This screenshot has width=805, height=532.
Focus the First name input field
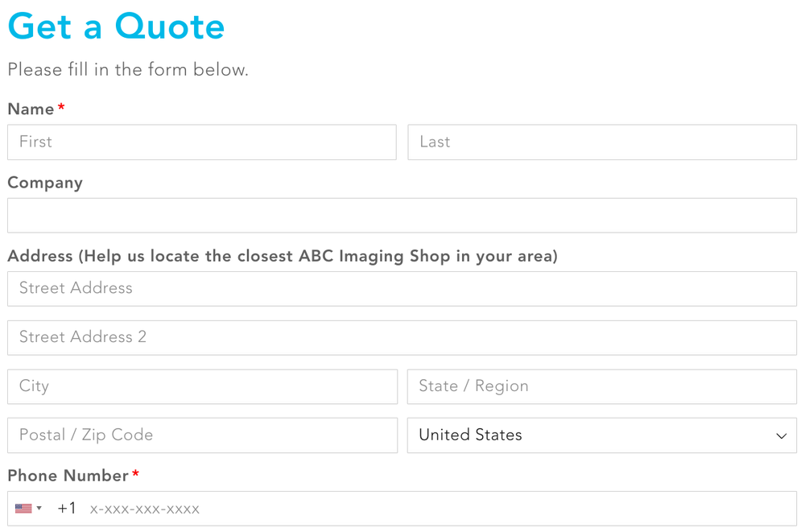click(x=202, y=142)
